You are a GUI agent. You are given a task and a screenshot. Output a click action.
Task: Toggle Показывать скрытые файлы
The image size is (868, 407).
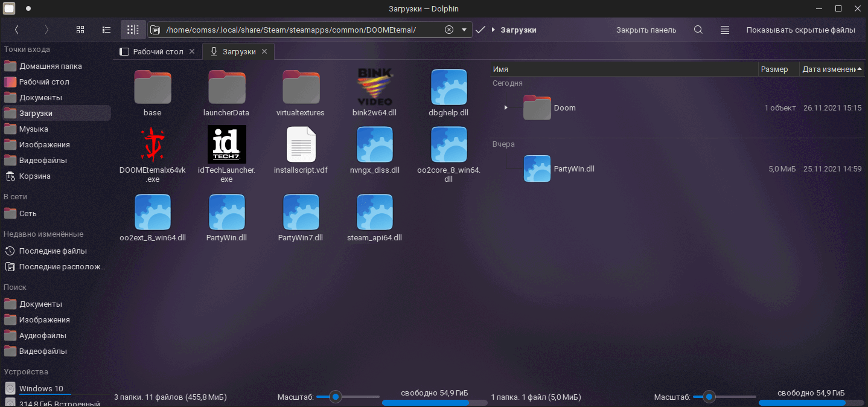tap(800, 30)
